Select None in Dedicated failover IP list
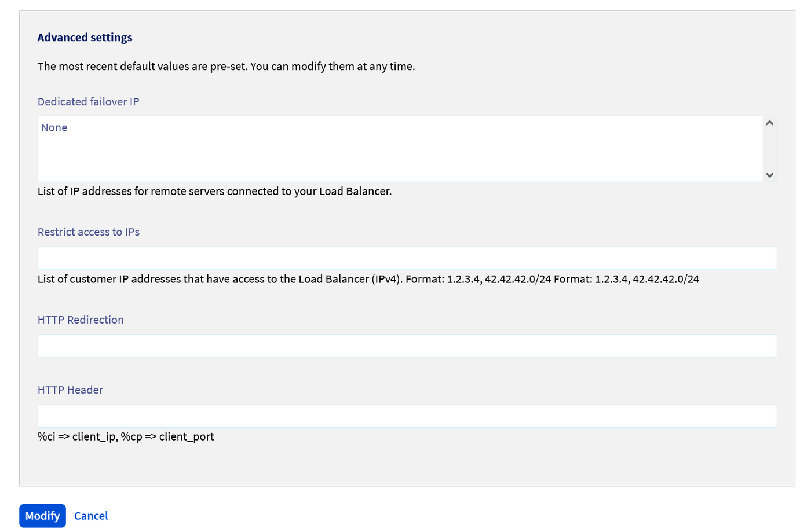The height and width of the screenshot is (532, 811). (x=54, y=128)
